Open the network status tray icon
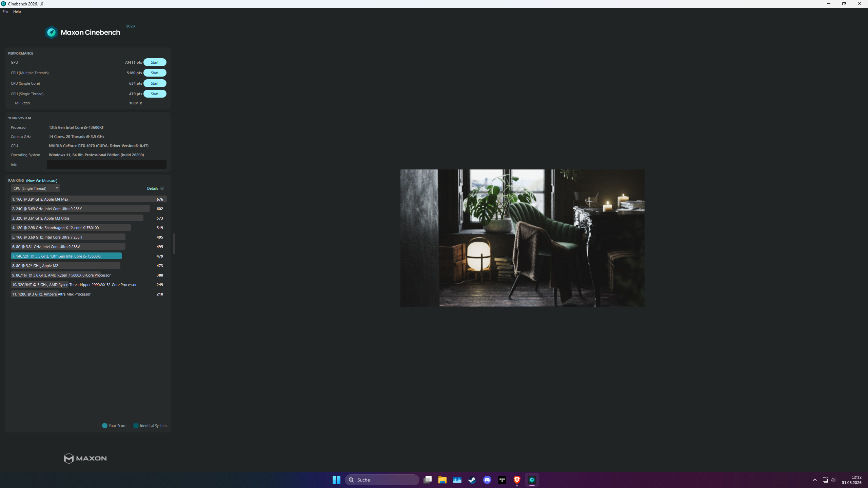 click(826, 480)
